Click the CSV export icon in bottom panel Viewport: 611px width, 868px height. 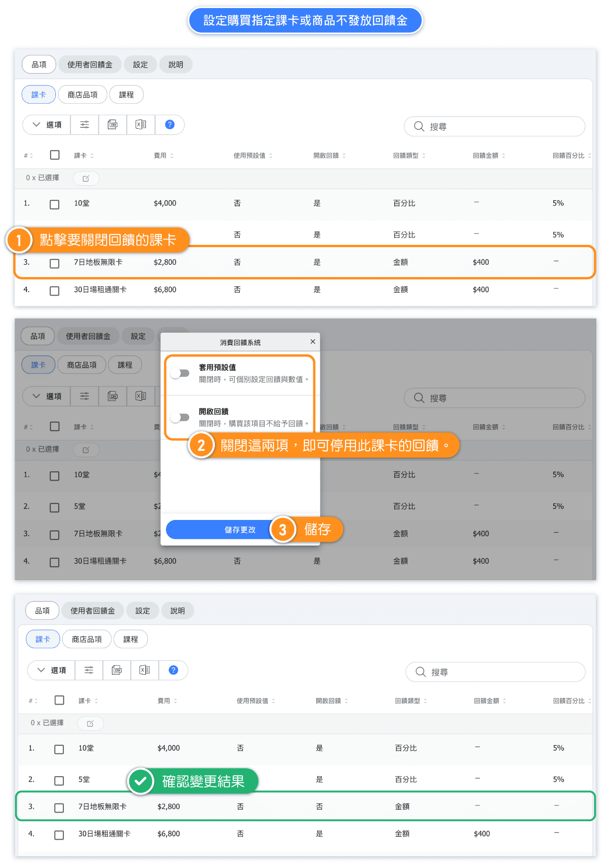(116, 670)
